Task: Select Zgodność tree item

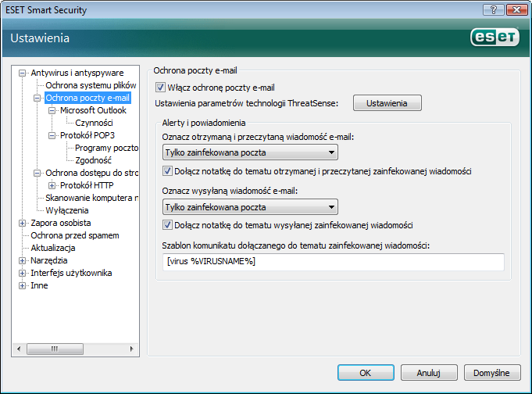Action: tap(93, 160)
